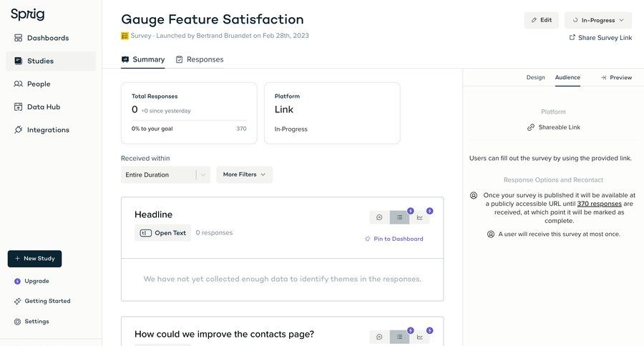The width and height of the screenshot is (644, 346).
Task: Pin the Headline question to Dashboard
Action: click(x=394, y=239)
